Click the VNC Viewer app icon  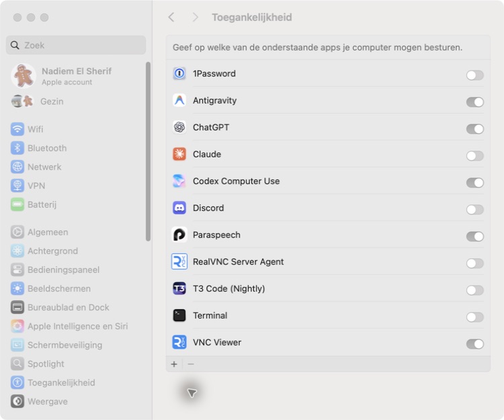pos(179,342)
